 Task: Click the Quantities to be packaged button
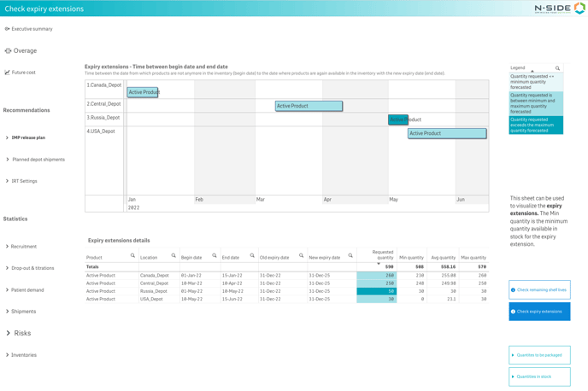pos(539,355)
